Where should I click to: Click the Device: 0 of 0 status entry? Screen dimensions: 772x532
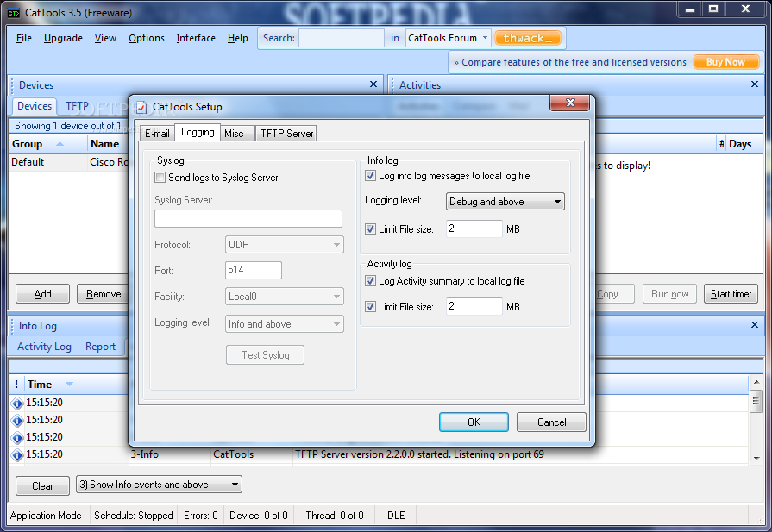[x=259, y=516]
